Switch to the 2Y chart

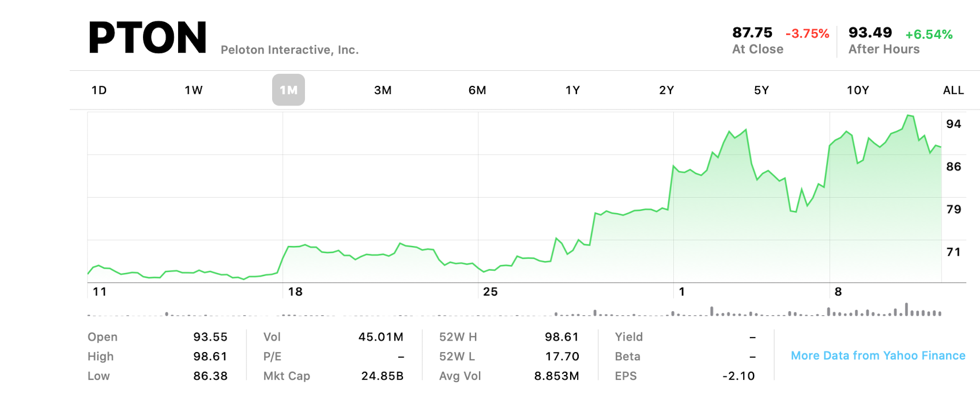point(667,90)
